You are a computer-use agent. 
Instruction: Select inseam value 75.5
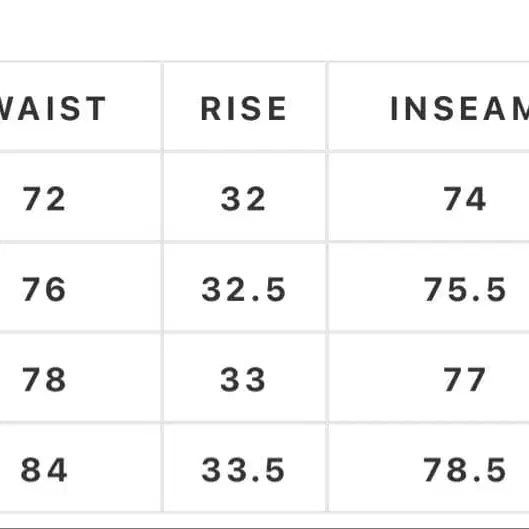coord(465,289)
